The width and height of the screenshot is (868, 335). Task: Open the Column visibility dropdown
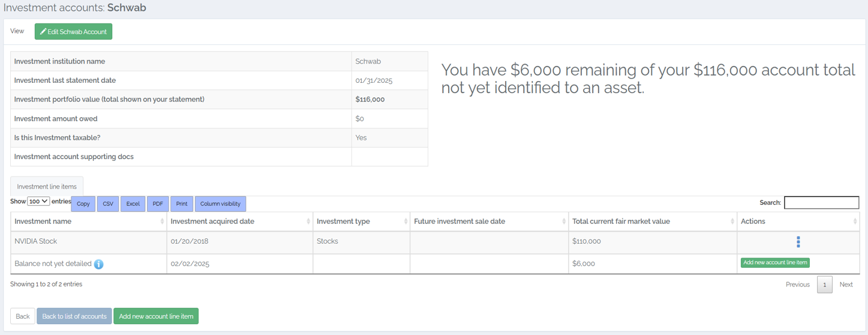pyautogui.click(x=220, y=204)
